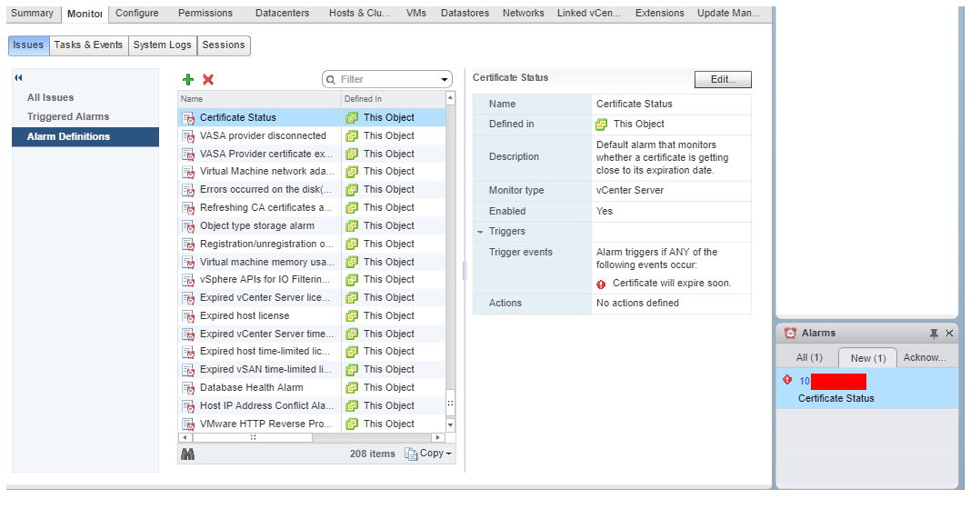The image size is (980, 509).
Task: Select vSphere APIs for IO Filtering row
Action: (312, 280)
